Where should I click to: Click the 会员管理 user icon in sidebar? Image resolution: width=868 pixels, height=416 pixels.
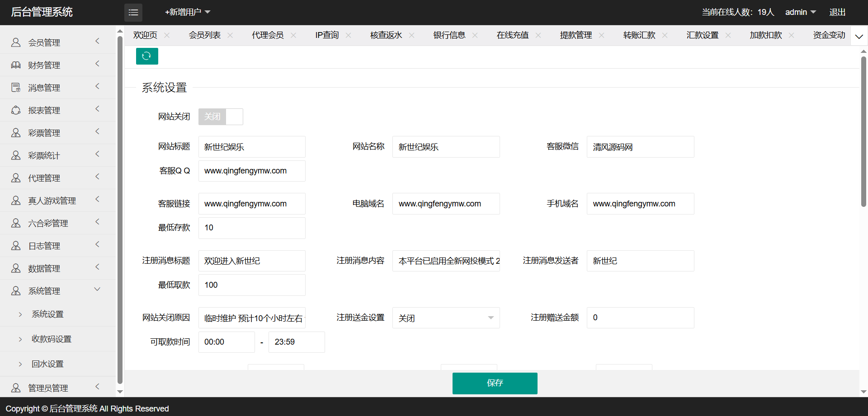point(16,42)
